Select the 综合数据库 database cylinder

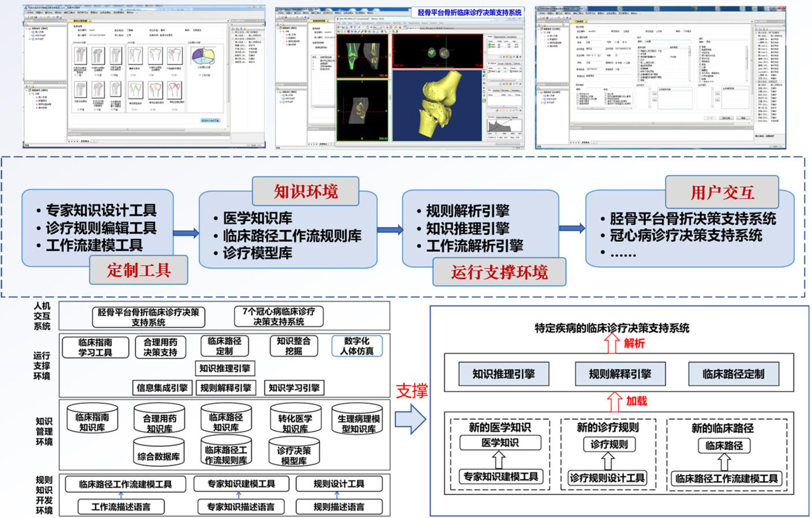click(159, 453)
